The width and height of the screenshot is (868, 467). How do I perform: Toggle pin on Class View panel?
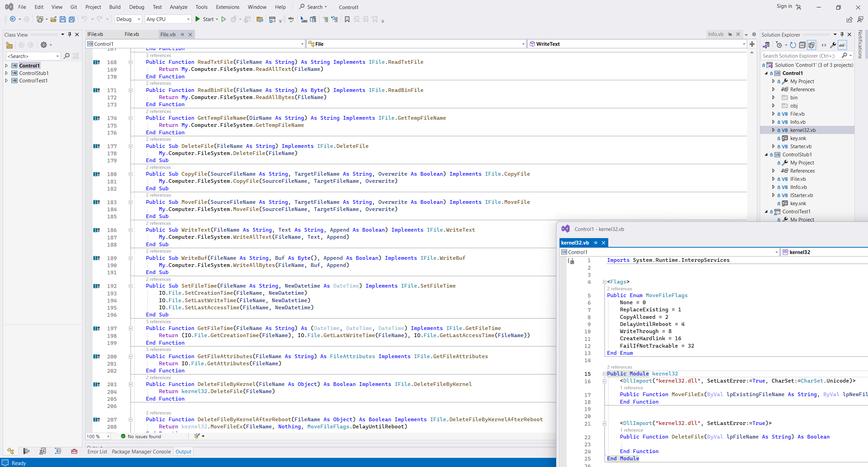[70, 35]
